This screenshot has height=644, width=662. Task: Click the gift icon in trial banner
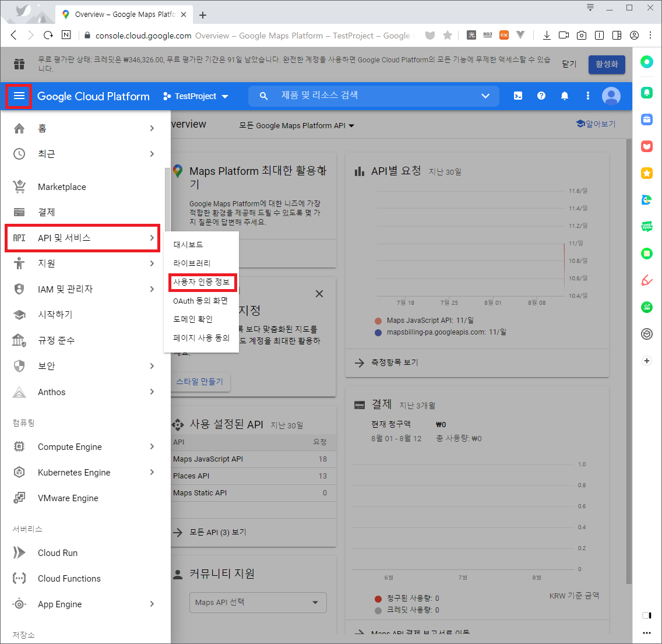(19, 64)
